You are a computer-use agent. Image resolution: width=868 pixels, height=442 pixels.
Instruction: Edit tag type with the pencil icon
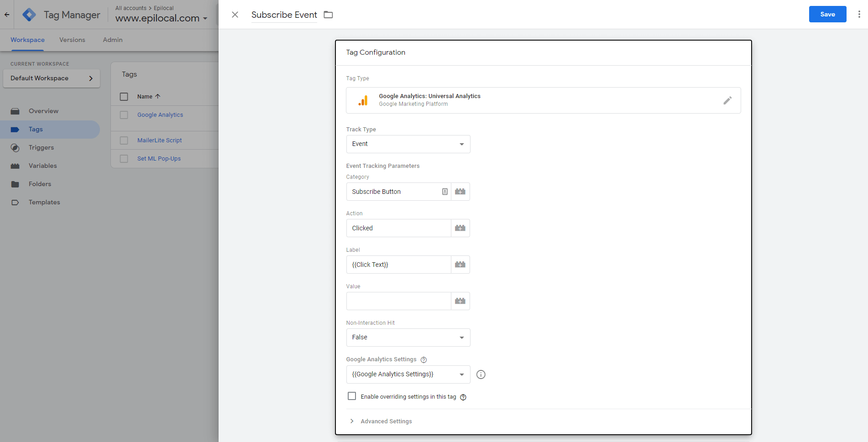click(x=727, y=100)
